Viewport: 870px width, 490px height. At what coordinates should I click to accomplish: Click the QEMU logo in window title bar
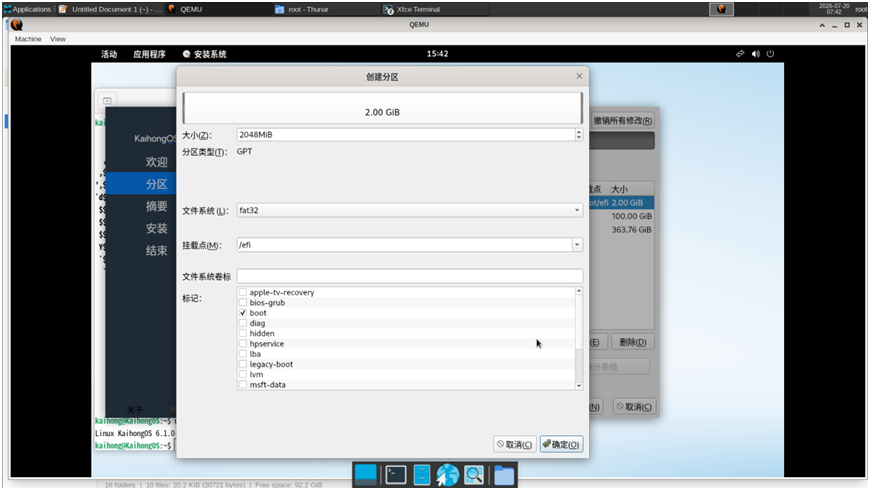[17, 24]
